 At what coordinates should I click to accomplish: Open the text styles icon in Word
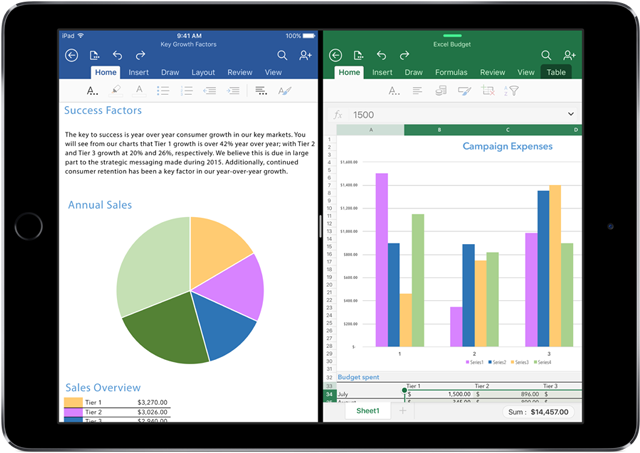coord(284,91)
